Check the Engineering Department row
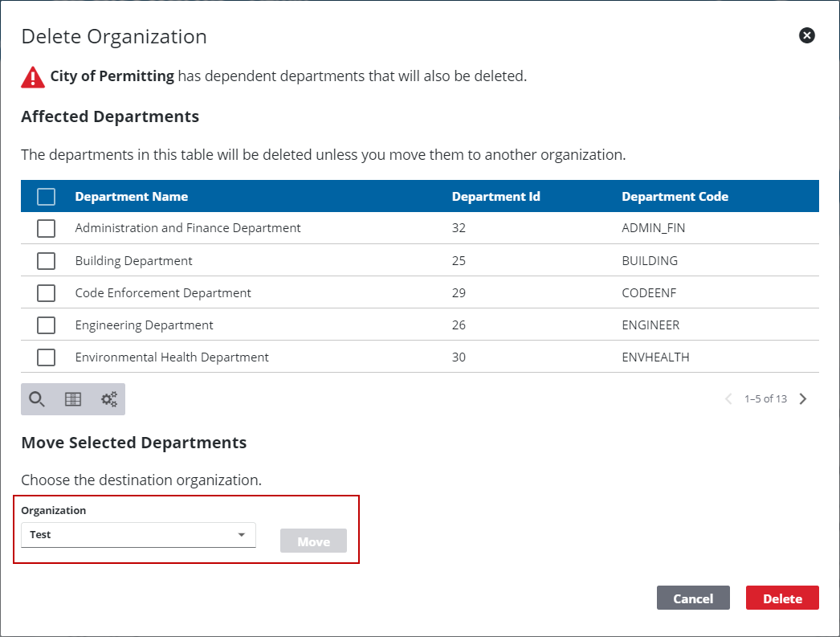The width and height of the screenshot is (840, 637). point(47,325)
